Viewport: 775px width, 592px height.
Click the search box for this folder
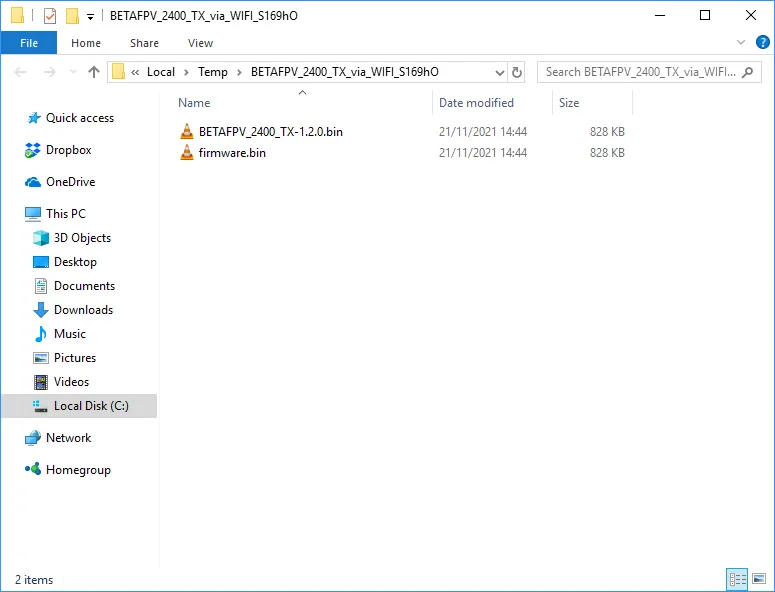click(x=649, y=72)
